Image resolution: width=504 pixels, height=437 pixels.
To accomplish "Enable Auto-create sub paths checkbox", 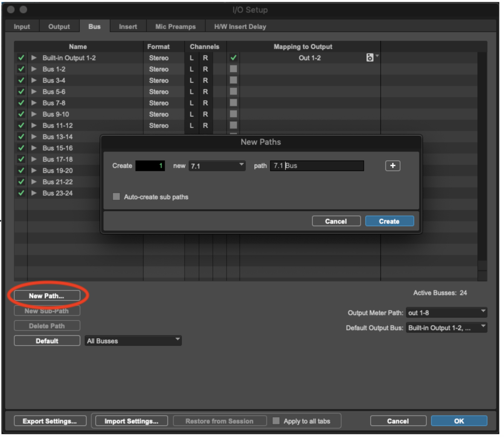I will 116,197.
